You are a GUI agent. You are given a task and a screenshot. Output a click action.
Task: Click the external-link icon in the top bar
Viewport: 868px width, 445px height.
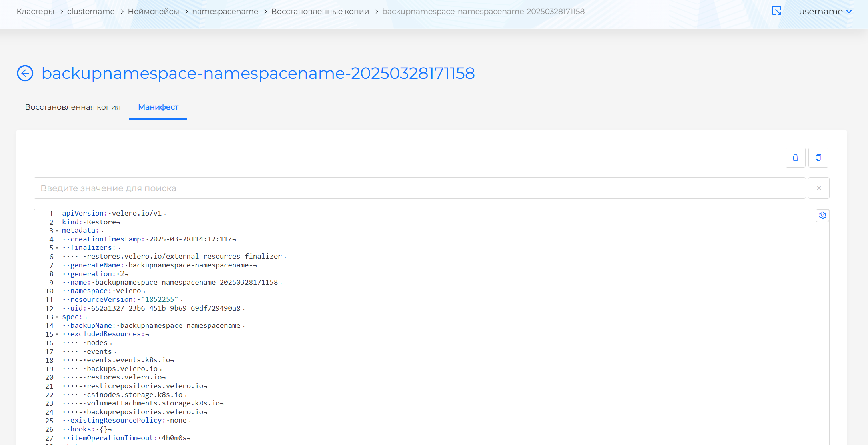(777, 11)
